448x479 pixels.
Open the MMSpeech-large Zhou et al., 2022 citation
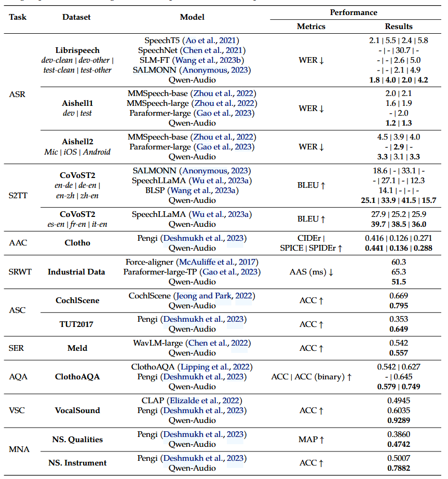tap(226, 103)
